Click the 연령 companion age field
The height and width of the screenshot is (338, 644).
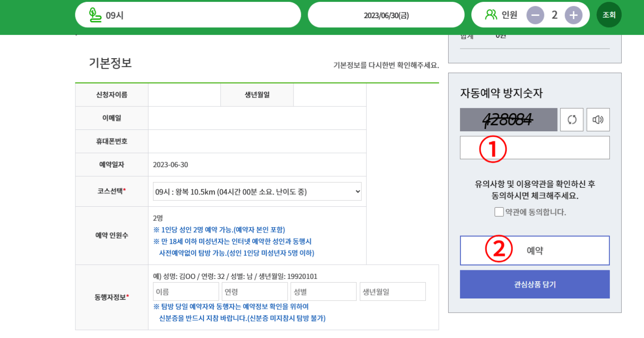click(x=255, y=291)
